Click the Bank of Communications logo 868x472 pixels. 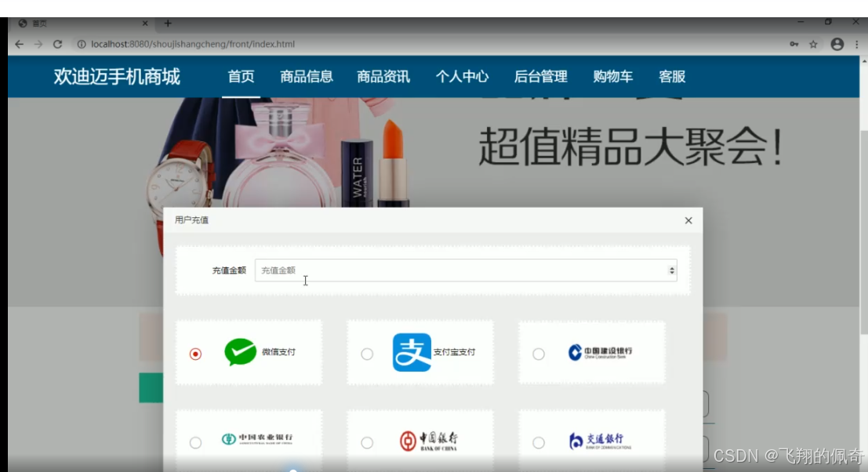(x=600, y=441)
